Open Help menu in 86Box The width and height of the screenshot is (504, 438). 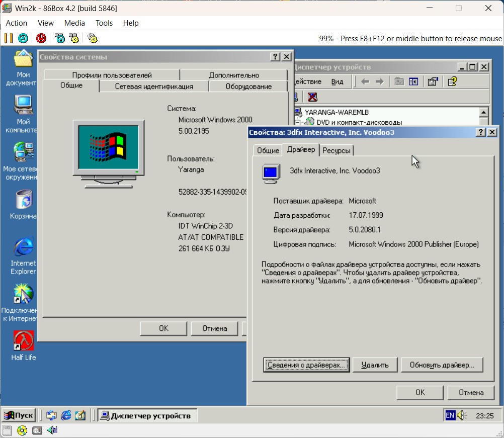point(131,23)
